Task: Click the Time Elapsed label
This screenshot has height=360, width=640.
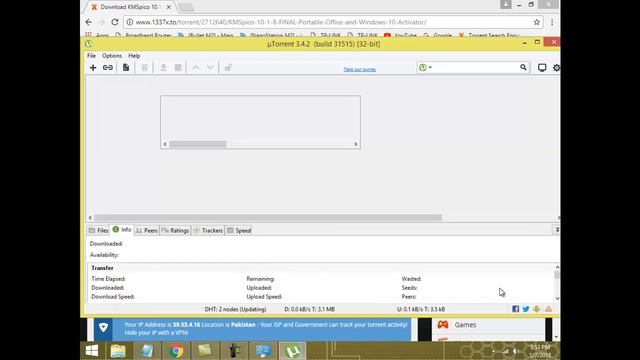Action: (109, 279)
